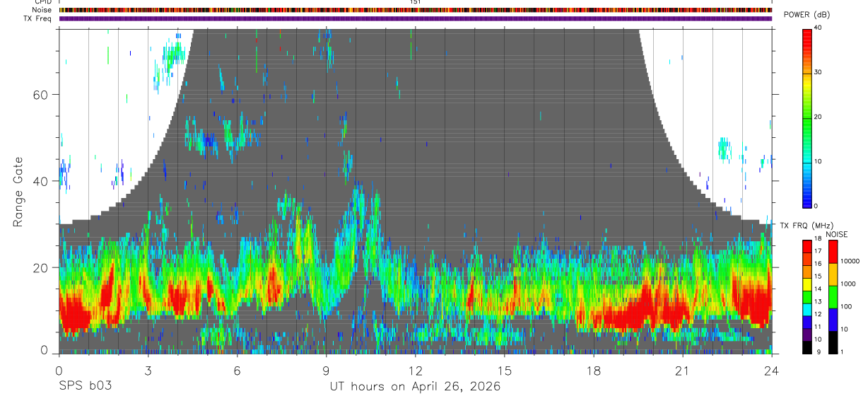The width and height of the screenshot is (868, 401).
Task: Click the TX FRQ (MHz) legend label
Action: pos(806,226)
